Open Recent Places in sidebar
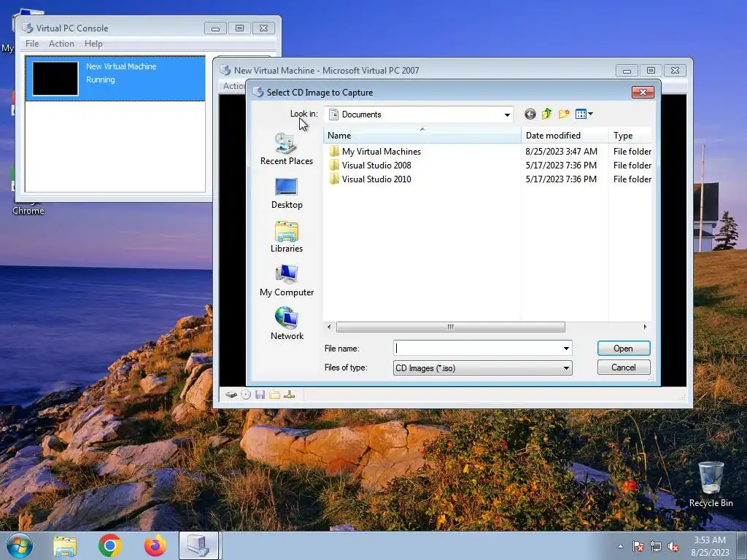747x560 pixels. click(x=286, y=149)
